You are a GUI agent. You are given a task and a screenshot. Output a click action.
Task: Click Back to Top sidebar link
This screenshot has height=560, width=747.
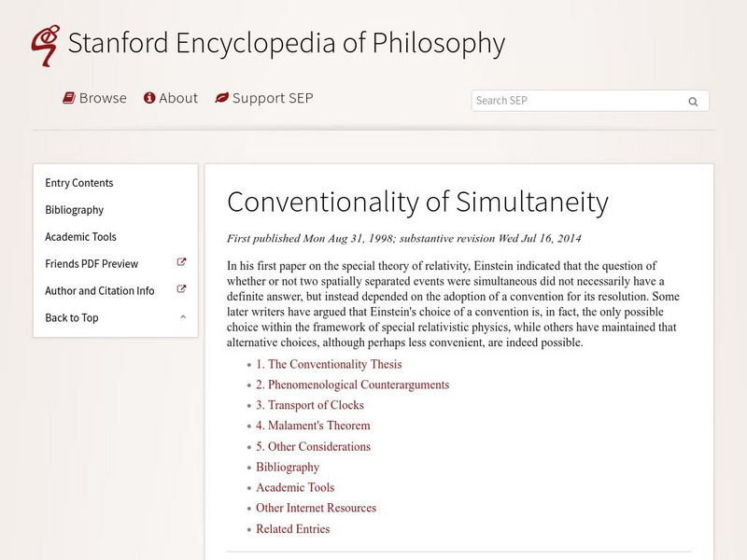point(72,317)
